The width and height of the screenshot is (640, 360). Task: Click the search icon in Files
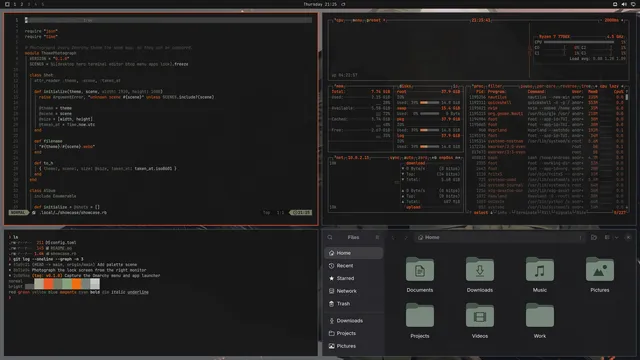pyautogui.click(x=330, y=237)
